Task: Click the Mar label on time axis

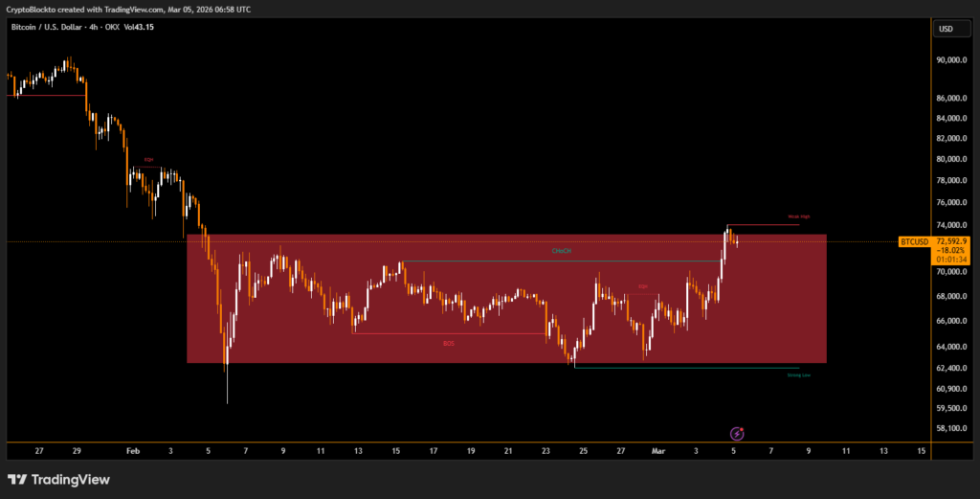Action: 658,449
